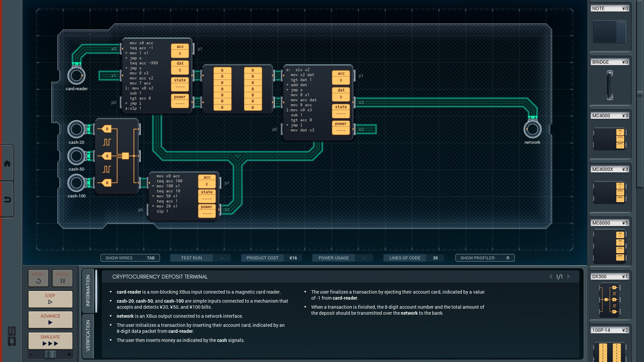
Task: Click the information panel scrollbar
Action: click(x=96, y=291)
